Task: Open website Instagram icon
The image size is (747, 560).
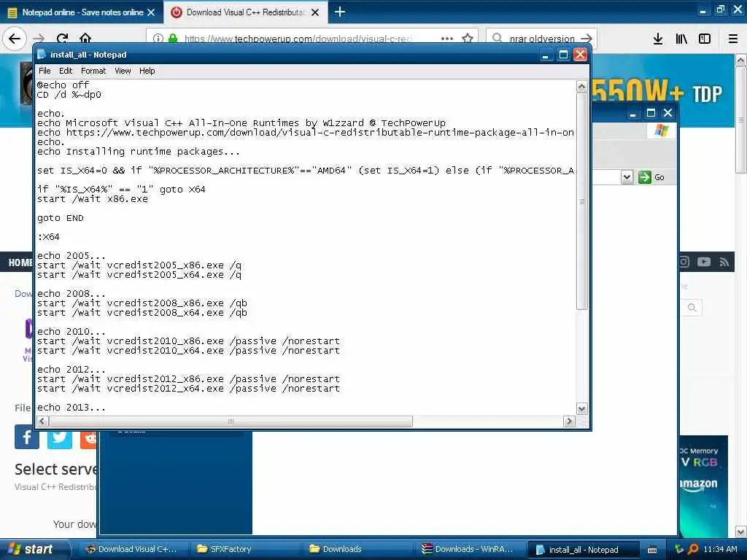Action: click(684, 262)
